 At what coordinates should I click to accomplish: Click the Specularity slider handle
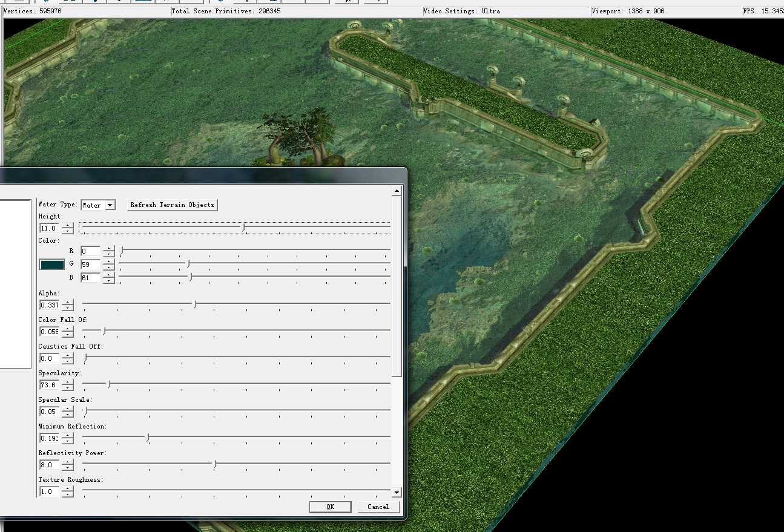109,384
